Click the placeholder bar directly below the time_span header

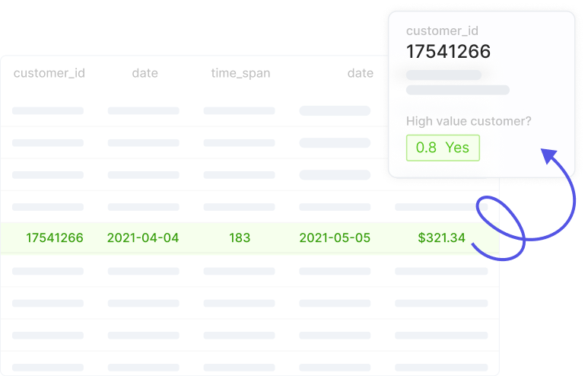point(239,110)
